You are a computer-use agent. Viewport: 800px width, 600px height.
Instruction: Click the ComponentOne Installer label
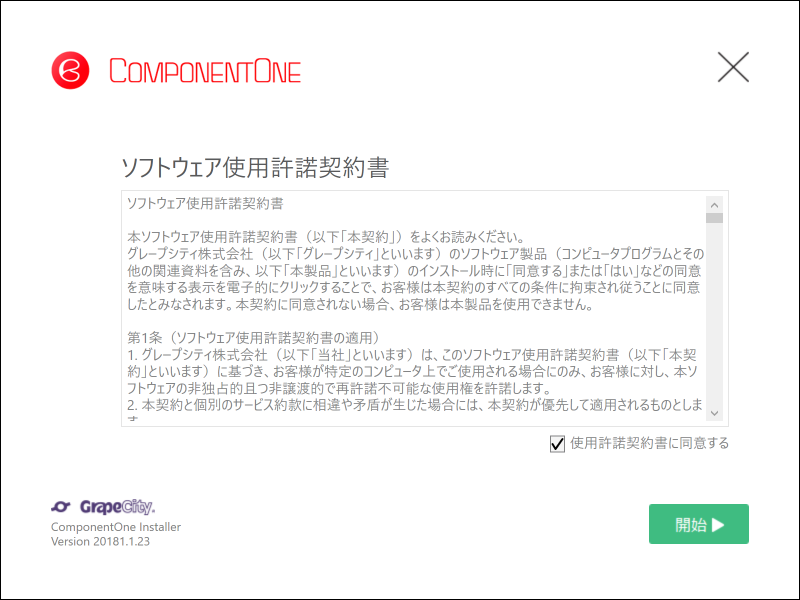pyautogui.click(x=116, y=527)
